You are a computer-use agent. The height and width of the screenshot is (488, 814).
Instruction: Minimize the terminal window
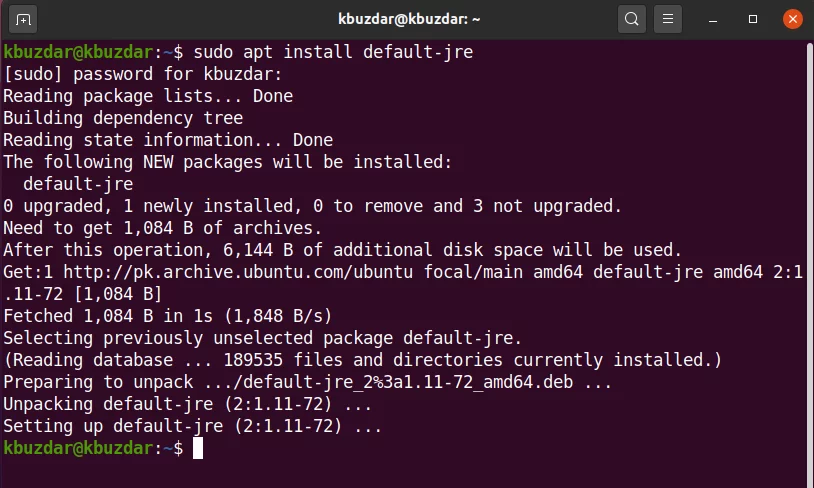click(x=713, y=20)
